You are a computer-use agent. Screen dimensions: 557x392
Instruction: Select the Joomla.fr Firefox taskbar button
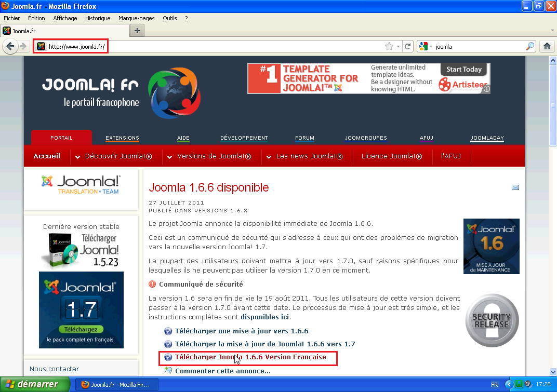coord(116,385)
